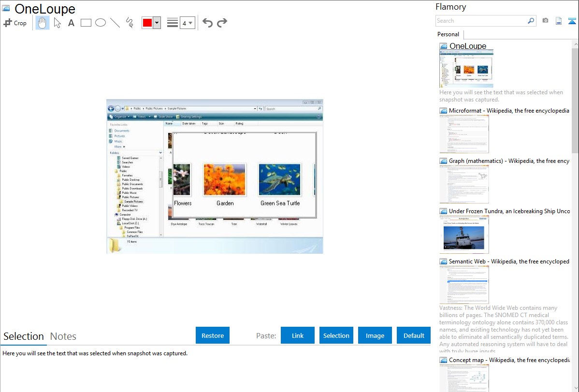Viewport: 579px width, 392px height.
Task: Redo the last edit
Action: (x=222, y=23)
